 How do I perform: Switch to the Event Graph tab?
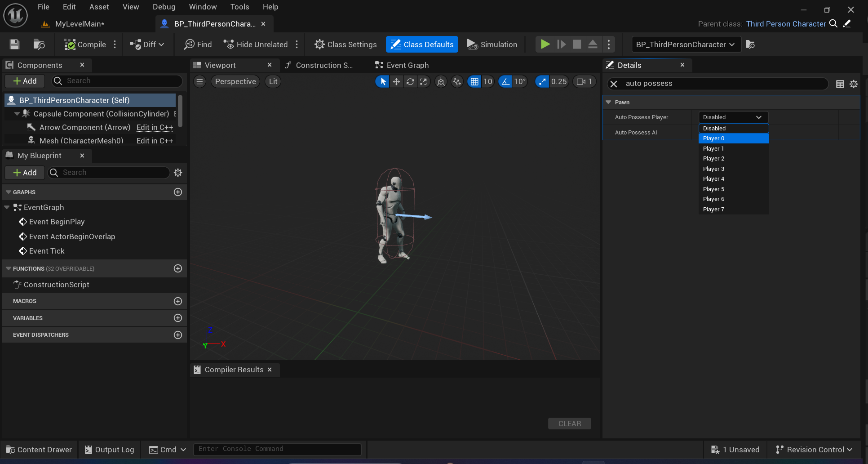402,65
